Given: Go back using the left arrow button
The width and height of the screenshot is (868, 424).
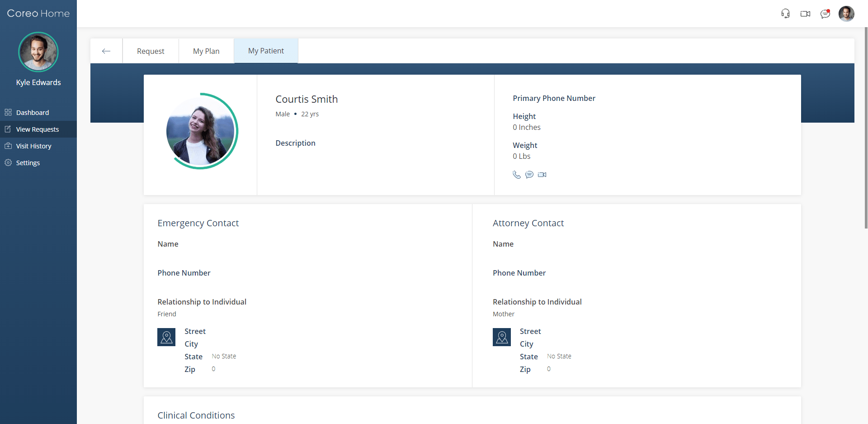Looking at the screenshot, I should click(x=106, y=51).
